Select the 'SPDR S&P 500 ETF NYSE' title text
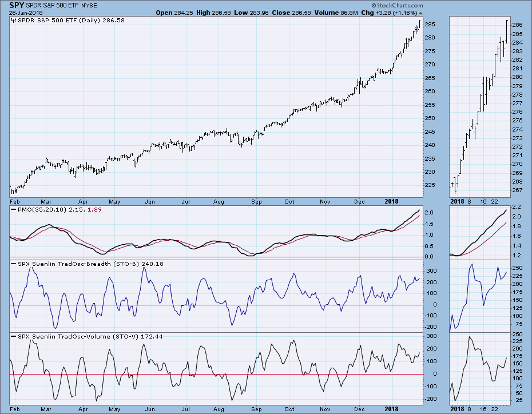The height and width of the screenshot is (414, 532). click(61, 6)
